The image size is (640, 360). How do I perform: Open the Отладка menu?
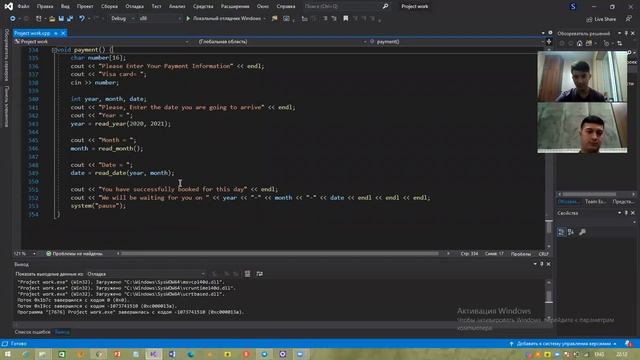134,6
